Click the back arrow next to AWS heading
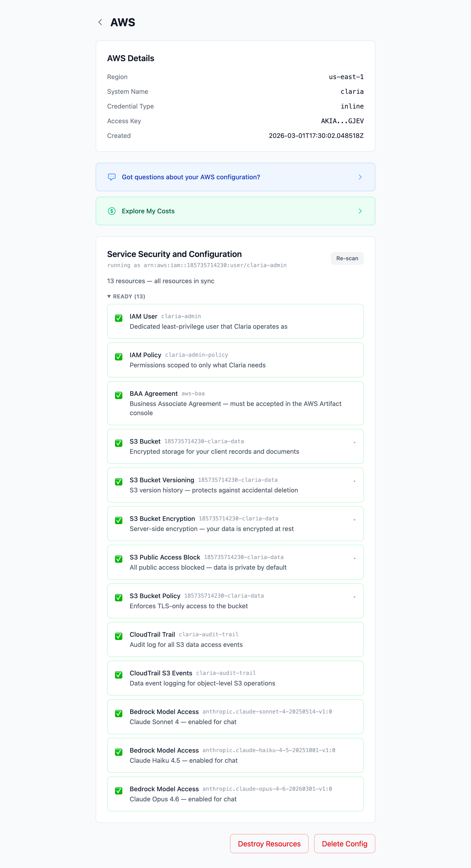Screen dimensions: 471x868 pyautogui.click(x=100, y=22)
